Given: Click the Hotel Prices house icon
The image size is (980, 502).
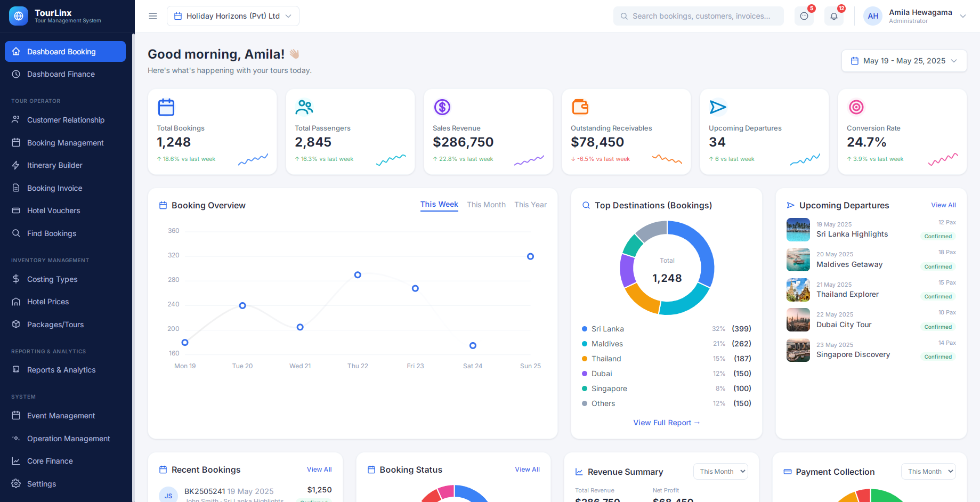Looking at the screenshot, I should pos(16,302).
